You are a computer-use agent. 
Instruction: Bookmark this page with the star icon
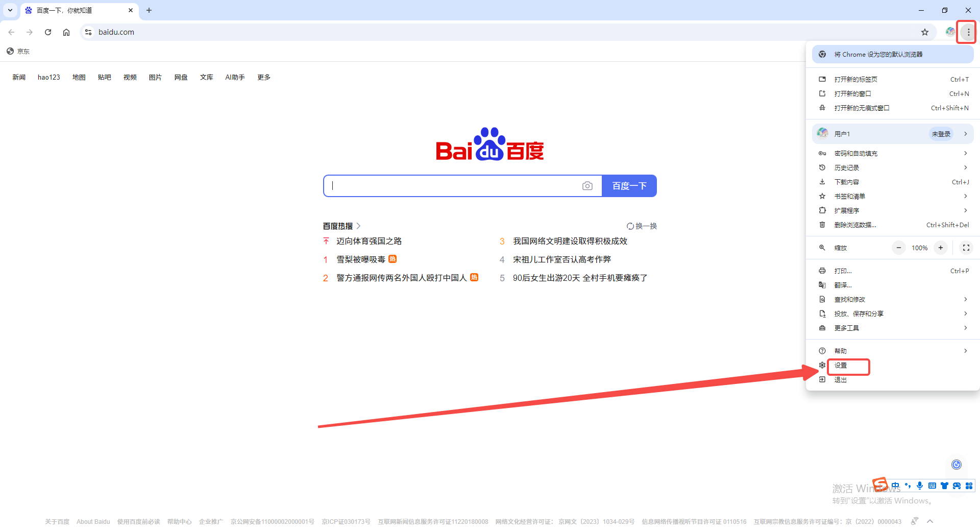[925, 32]
